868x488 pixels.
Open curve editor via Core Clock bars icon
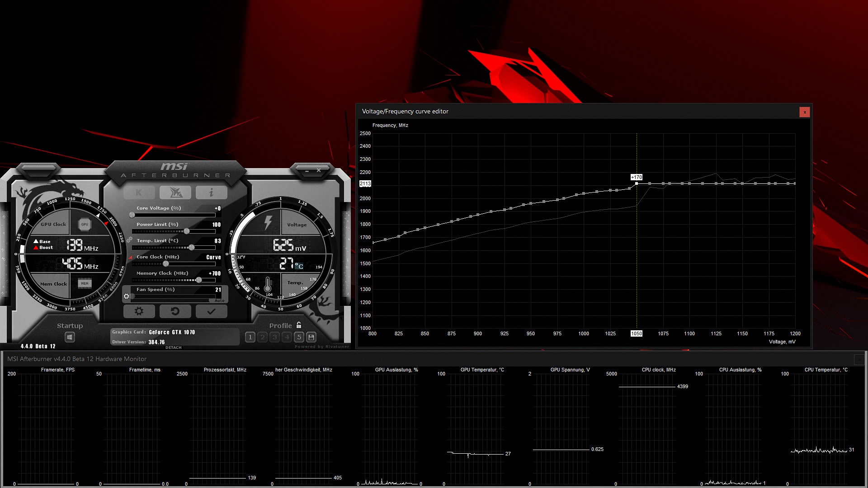131,257
